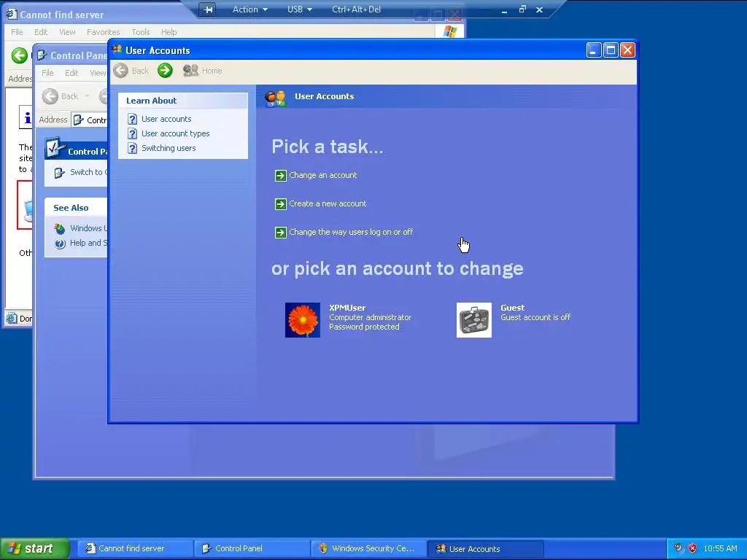Restore down the remote session window
This screenshot has width=747, height=560.
pos(522,9)
